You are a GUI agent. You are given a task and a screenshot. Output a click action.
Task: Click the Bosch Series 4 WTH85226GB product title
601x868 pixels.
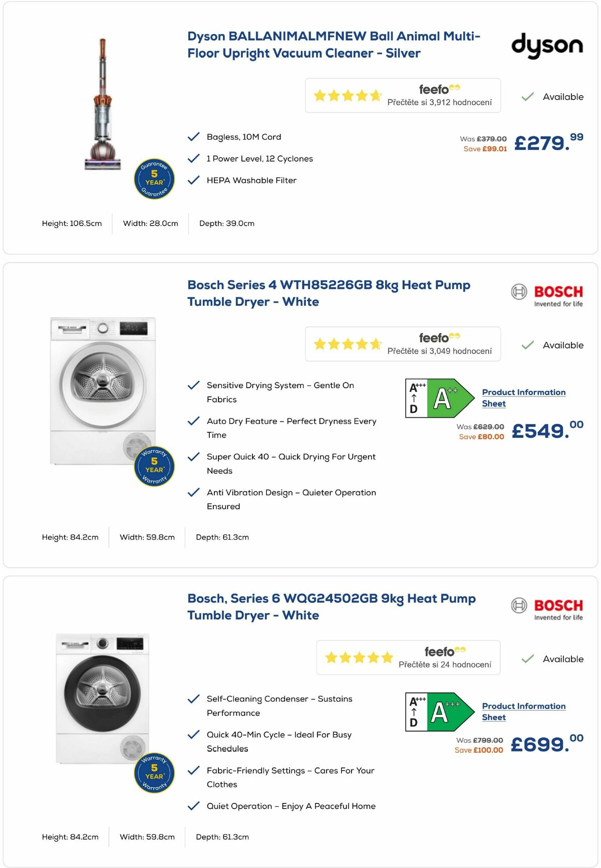(329, 293)
